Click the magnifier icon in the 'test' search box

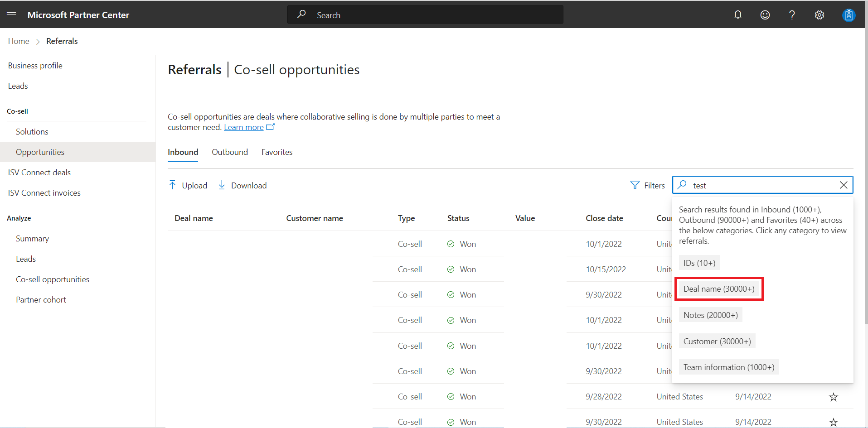(682, 185)
